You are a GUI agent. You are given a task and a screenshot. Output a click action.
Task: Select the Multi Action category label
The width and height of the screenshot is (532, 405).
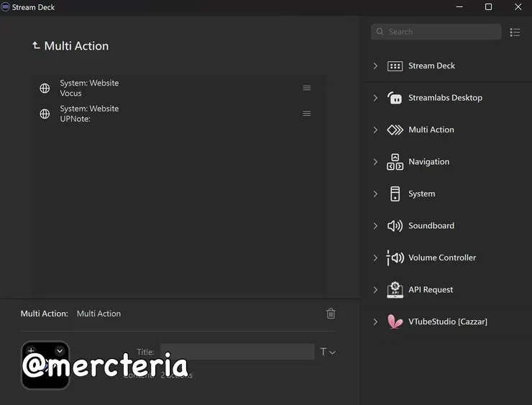[431, 130]
